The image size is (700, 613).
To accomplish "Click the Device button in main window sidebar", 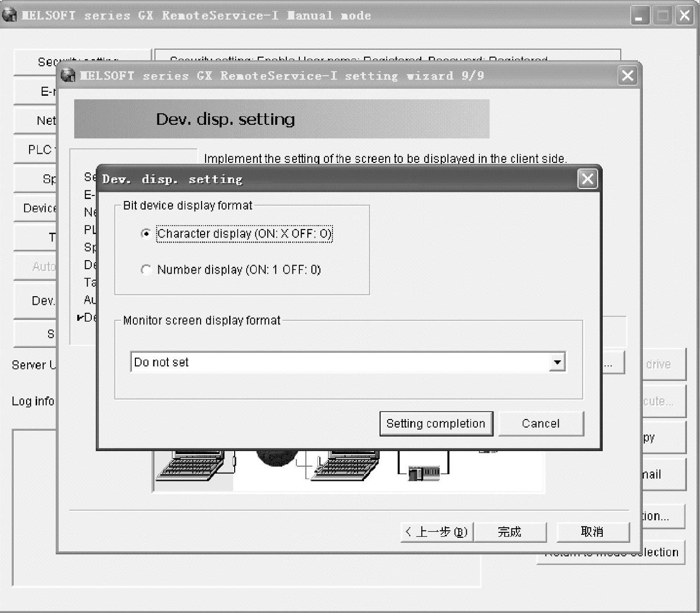I will click(35, 208).
